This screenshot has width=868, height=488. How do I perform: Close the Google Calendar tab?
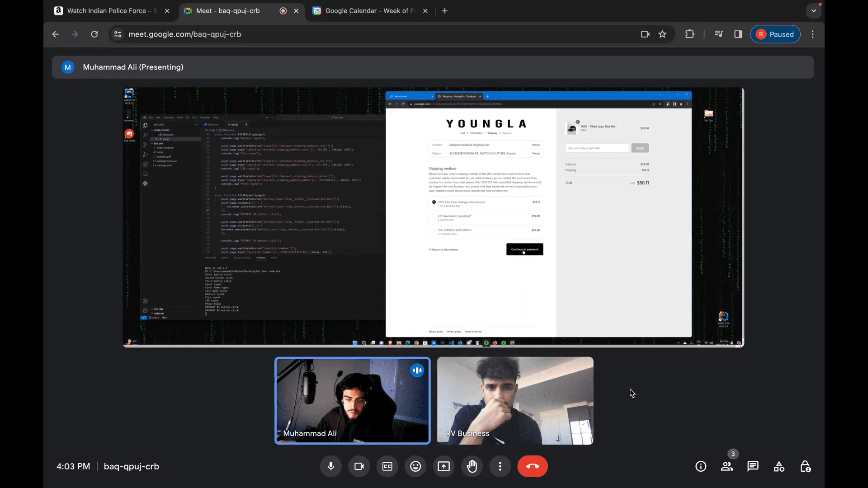[x=425, y=11]
